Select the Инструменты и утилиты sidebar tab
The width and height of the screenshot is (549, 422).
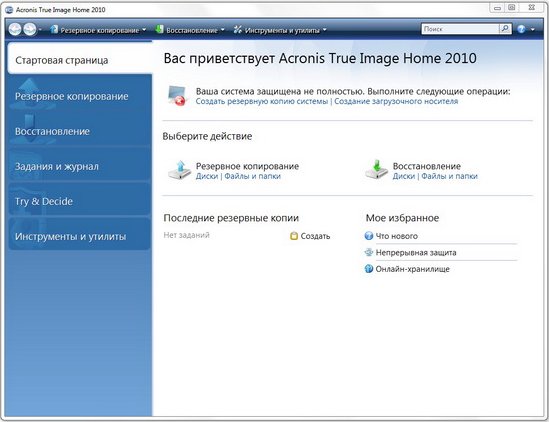tap(79, 236)
